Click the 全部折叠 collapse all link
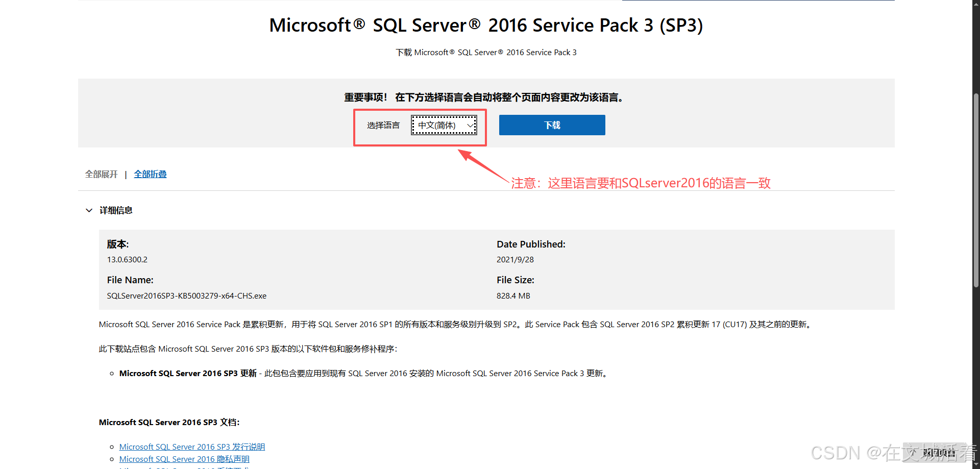This screenshot has width=980, height=469. (150, 174)
